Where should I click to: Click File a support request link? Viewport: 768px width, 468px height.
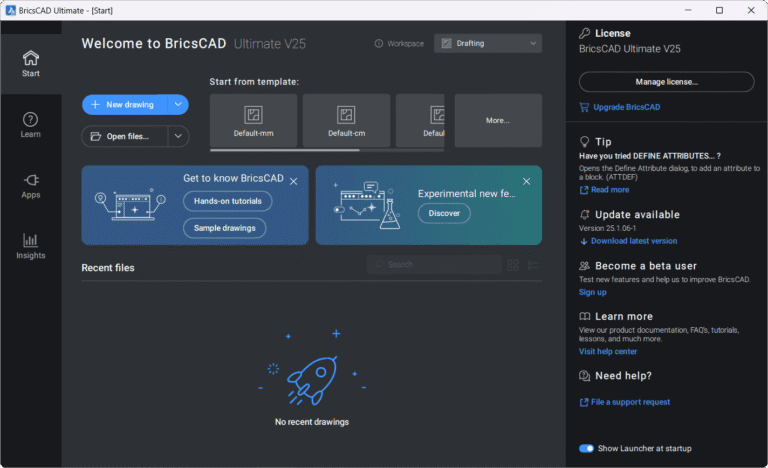tap(630, 402)
